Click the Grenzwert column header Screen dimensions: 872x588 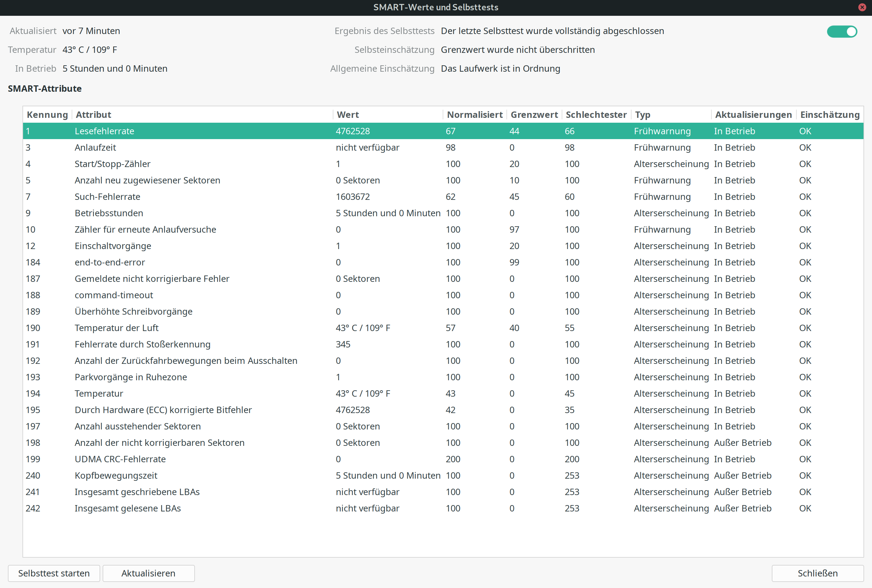[x=534, y=115]
